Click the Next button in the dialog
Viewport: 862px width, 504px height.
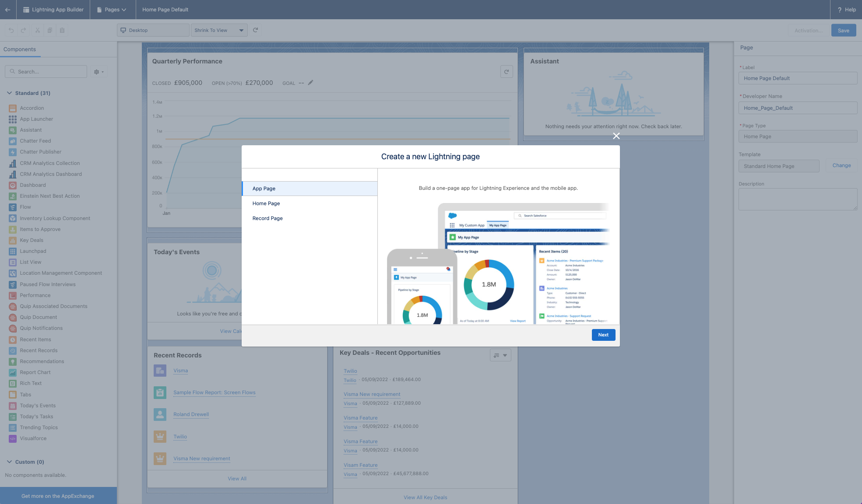coord(603,335)
